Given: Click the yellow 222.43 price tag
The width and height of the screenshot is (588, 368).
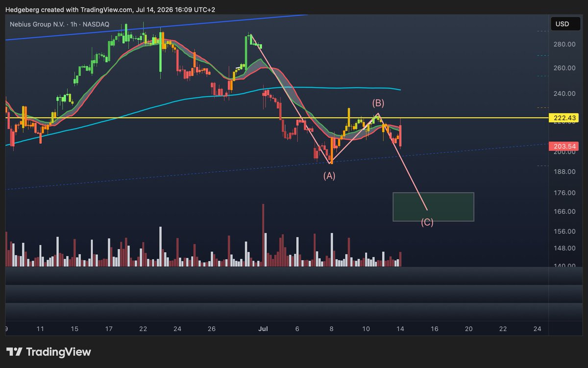Looking at the screenshot, I should (565, 118).
